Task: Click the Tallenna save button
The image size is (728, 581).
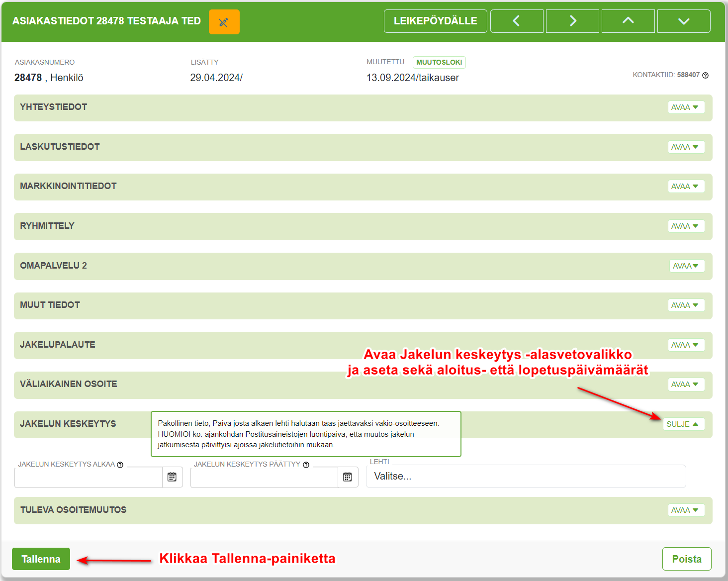Action: 41,559
